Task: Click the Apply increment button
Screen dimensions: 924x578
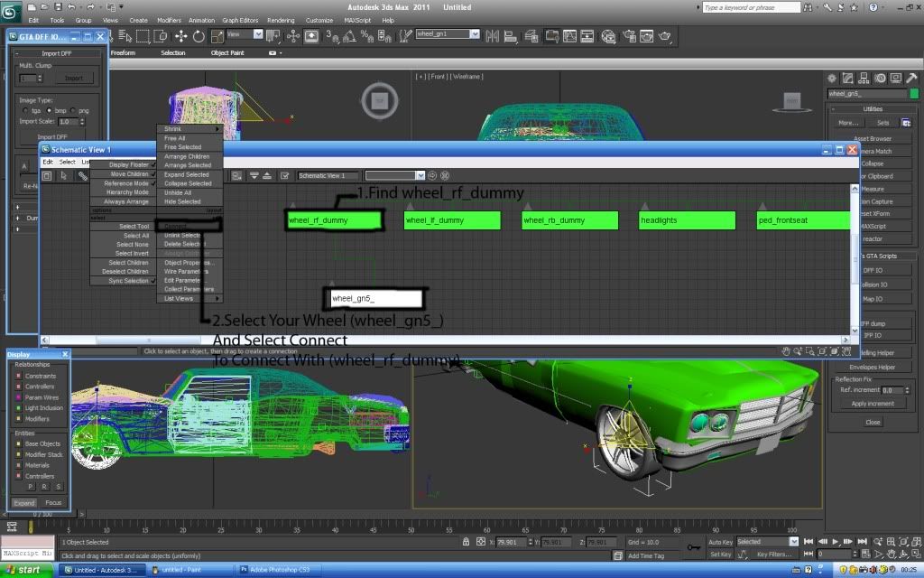Action: pyautogui.click(x=873, y=404)
